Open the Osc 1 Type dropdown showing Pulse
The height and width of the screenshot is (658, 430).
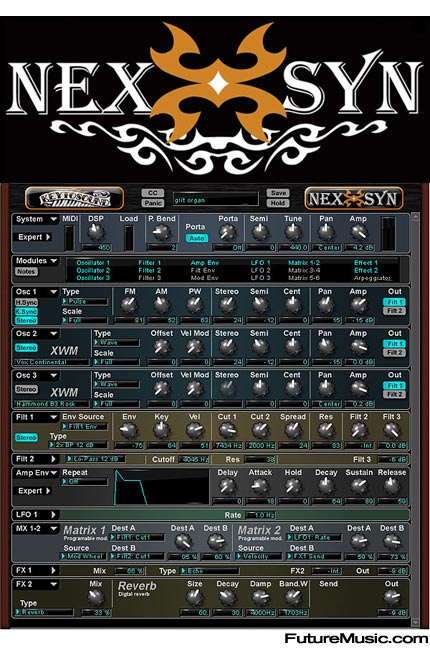pos(85,301)
